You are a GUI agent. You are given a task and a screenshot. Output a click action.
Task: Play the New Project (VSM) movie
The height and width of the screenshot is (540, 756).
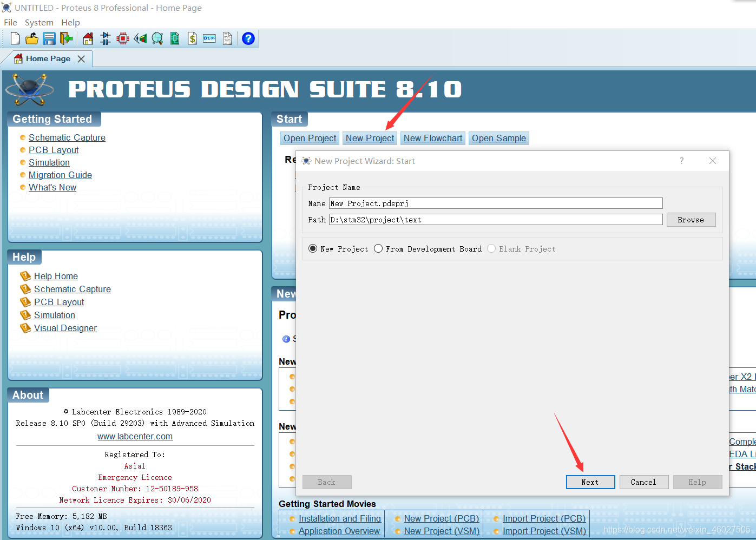point(442,531)
